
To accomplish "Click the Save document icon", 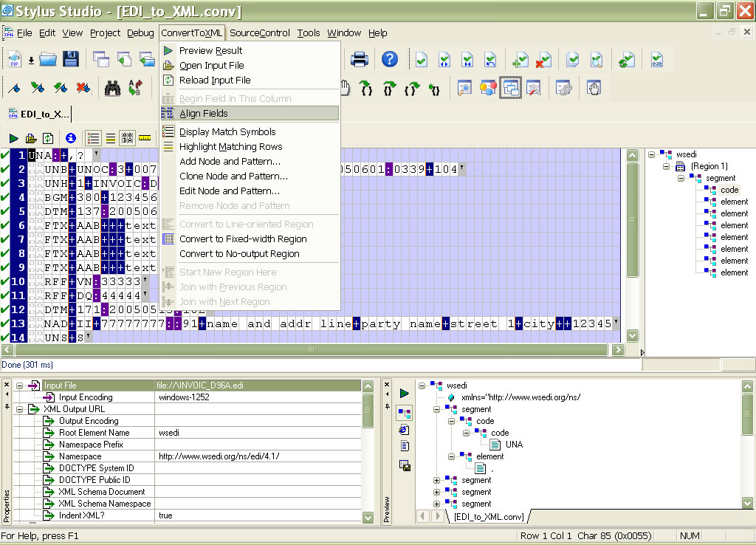I will pos(70,60).
